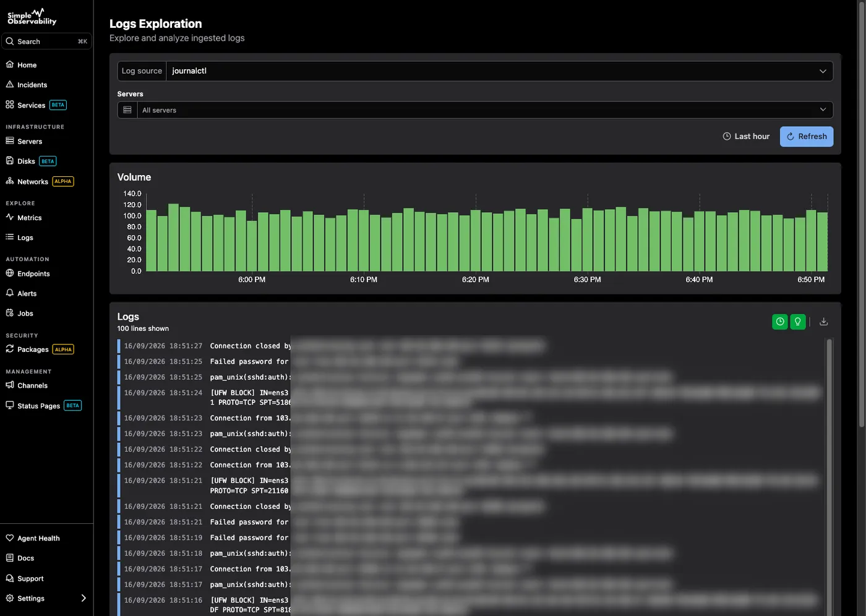
Task: Click the ALPHA badge next to Networks
Action: click(63, 181)
